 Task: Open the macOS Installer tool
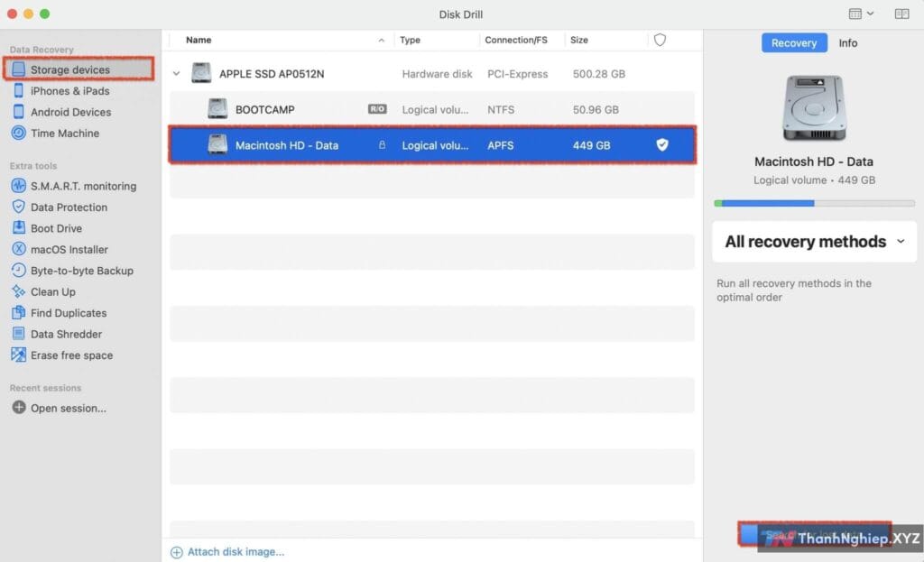click(69, 250)
